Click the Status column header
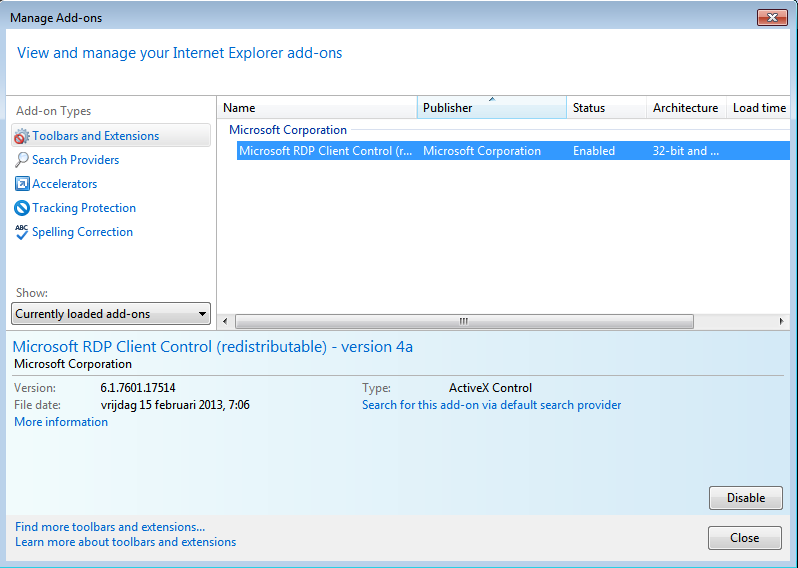This screenshot has width=798, height=568. pyautogui.click(x=605, y=108)
